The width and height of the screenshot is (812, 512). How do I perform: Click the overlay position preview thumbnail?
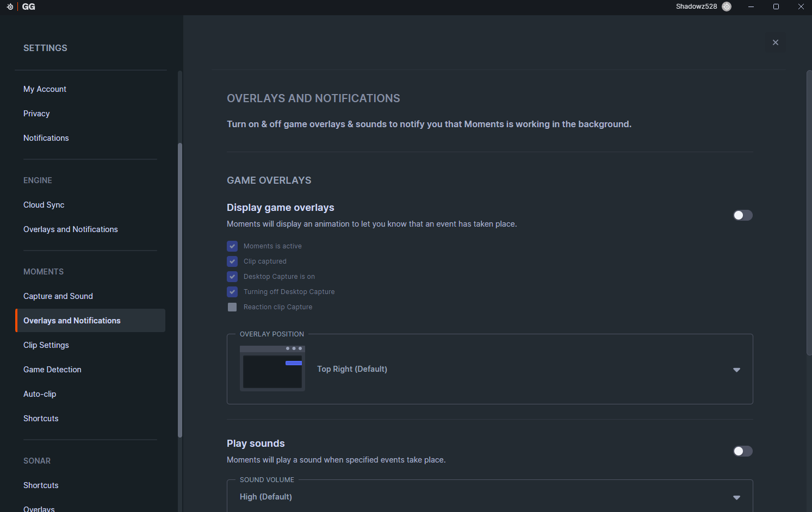pos(272,369)
